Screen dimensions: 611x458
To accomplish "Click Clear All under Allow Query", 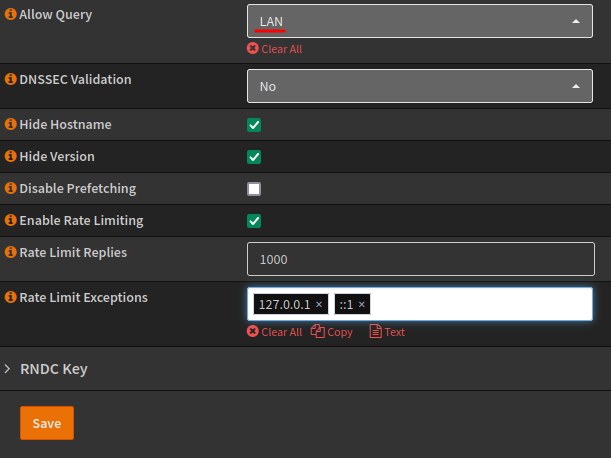I will (281, 49).
